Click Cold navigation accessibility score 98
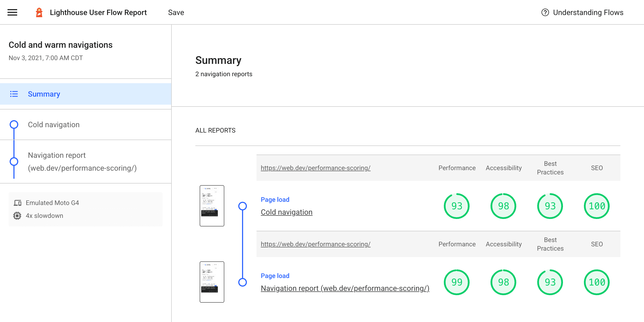The width and height of the screenshot is (644, 322). (503, 206)
